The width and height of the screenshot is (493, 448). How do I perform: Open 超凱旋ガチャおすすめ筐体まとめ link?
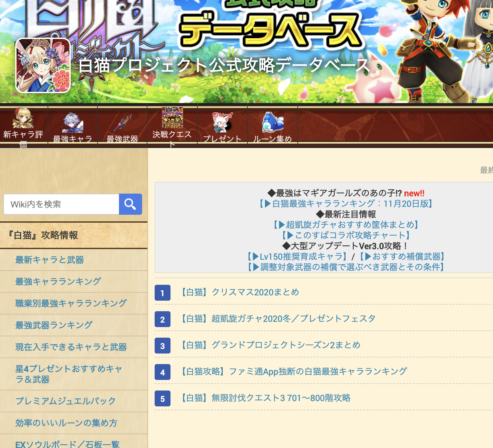(x=346, y=225)
